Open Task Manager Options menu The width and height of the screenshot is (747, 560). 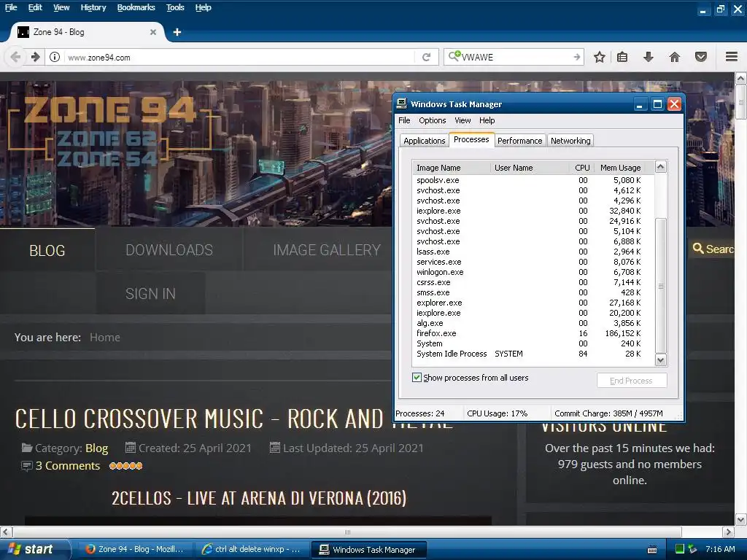pos(433,120)
